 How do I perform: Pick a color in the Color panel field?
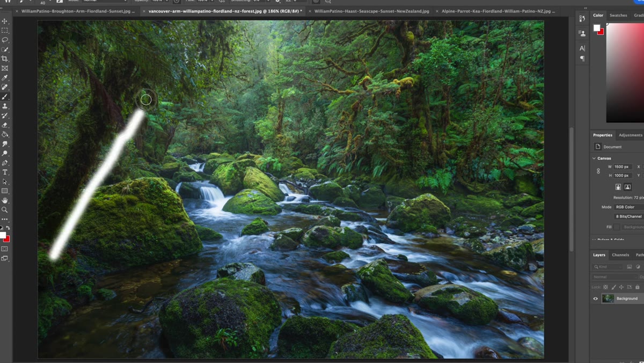pyautogui.click(x=625, y=72)
